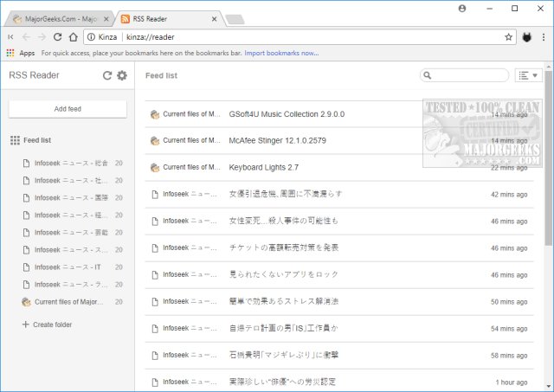Click the browser reload button
Screen dimensions: 554x392
(58, 36)
